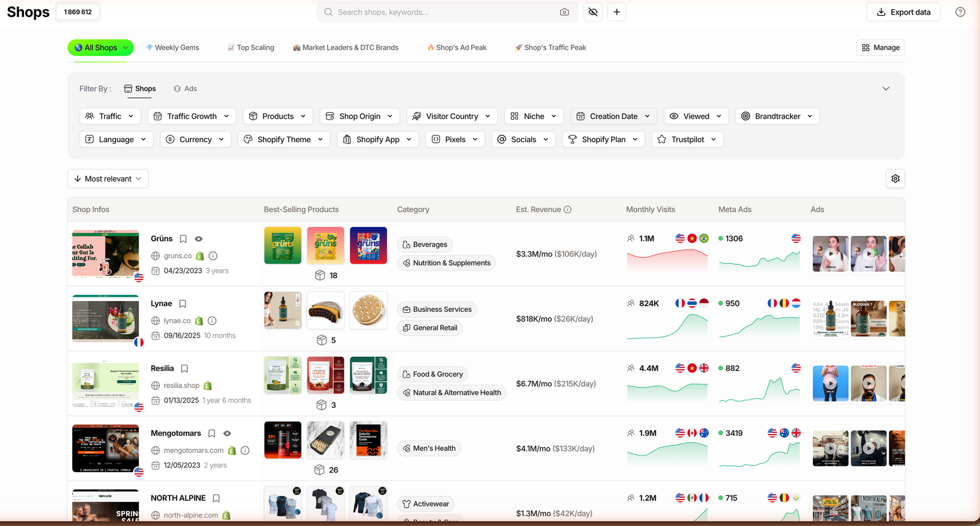Click the camera image search icon
This screenshot has width=980, height=526.
click(564, 12)
